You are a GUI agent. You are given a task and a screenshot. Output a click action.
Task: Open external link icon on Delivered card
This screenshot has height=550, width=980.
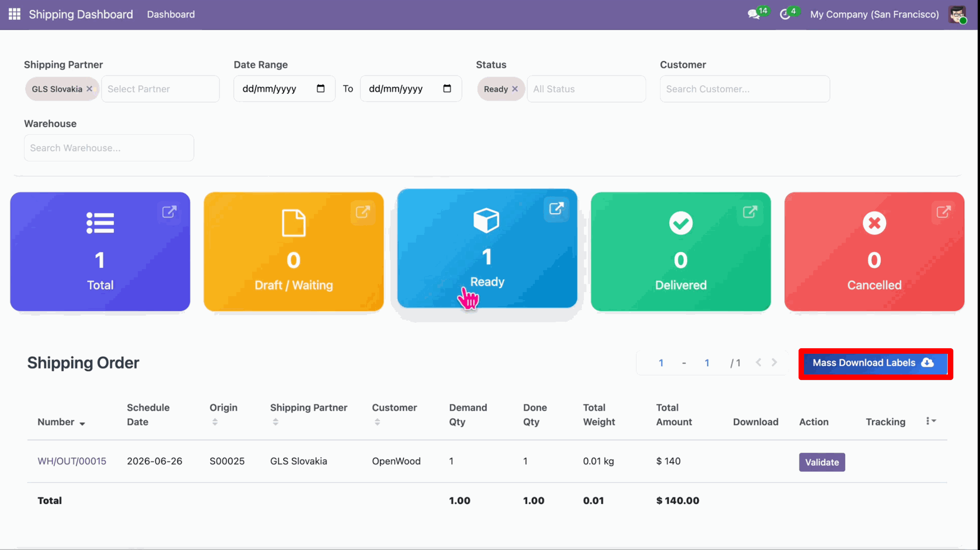pos(750,212)
